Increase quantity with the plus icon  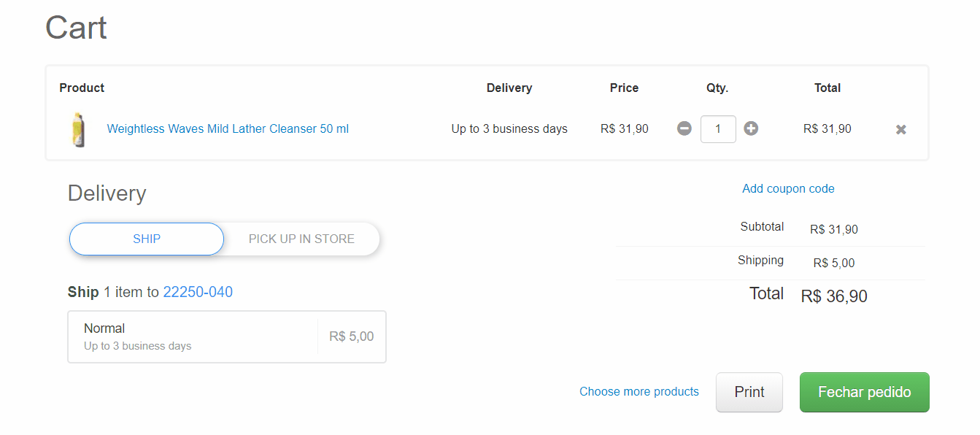click(751, 129)
